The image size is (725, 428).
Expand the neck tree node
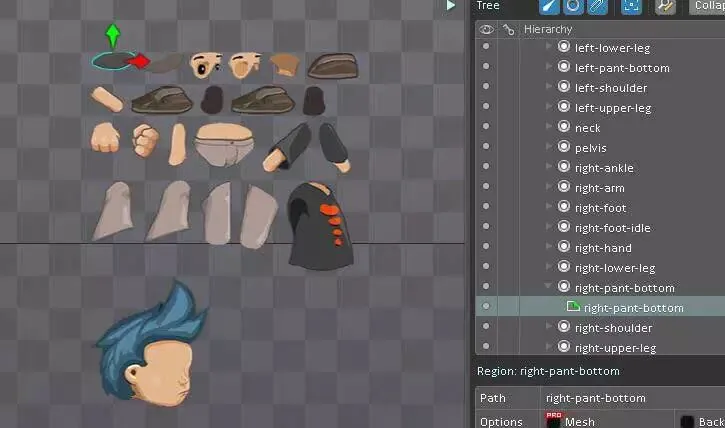(x=548, y=127)
